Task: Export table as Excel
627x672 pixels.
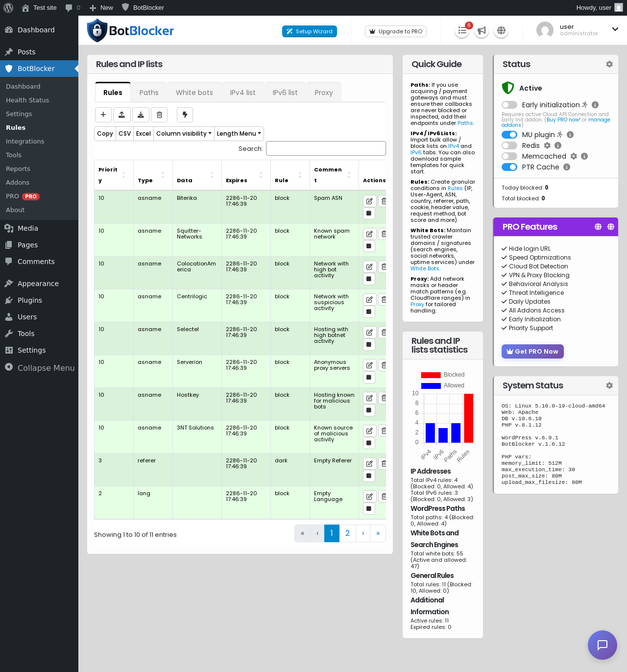Action: click(x=144, y=134)
